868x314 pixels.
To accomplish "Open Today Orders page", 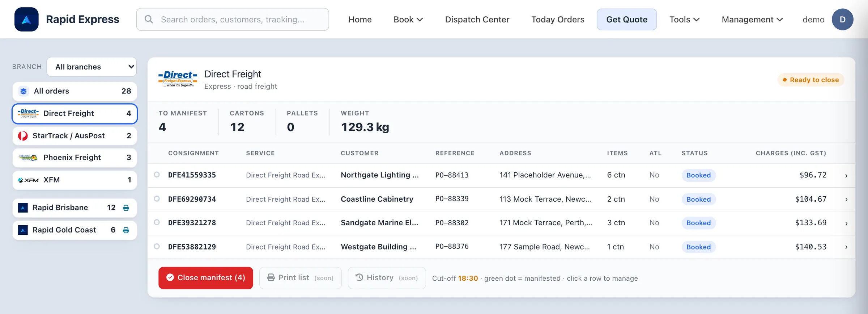I will click(x=558, y=20).
